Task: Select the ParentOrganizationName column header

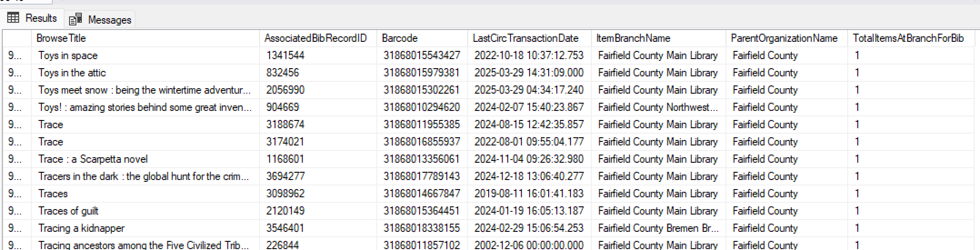Action: (787, 38)
